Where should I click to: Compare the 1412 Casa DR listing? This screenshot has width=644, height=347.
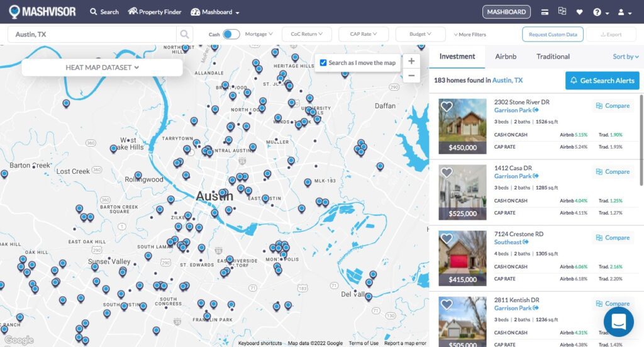[613, 171]
